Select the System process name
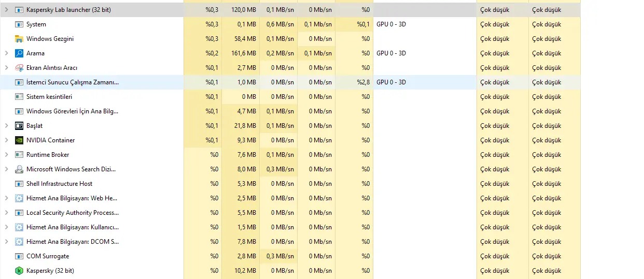The image size is (644, 279). [36, 24]
